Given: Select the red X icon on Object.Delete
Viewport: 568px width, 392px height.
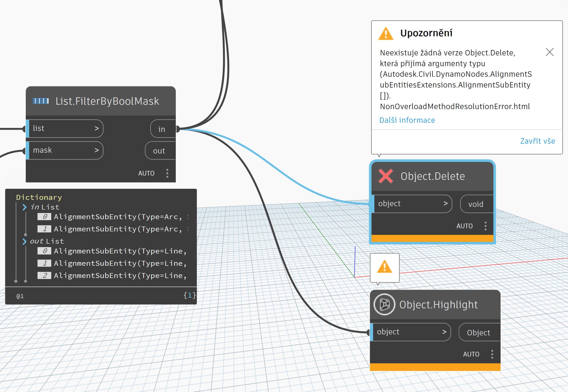Looking at the screenshot, I should (385, 176).
